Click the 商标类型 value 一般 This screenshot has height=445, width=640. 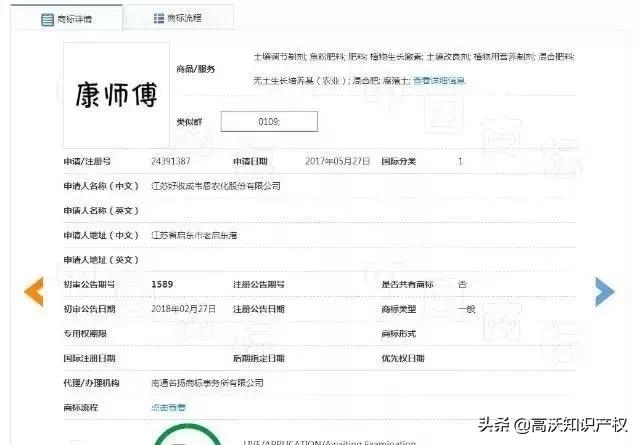(x=467, y=309)
